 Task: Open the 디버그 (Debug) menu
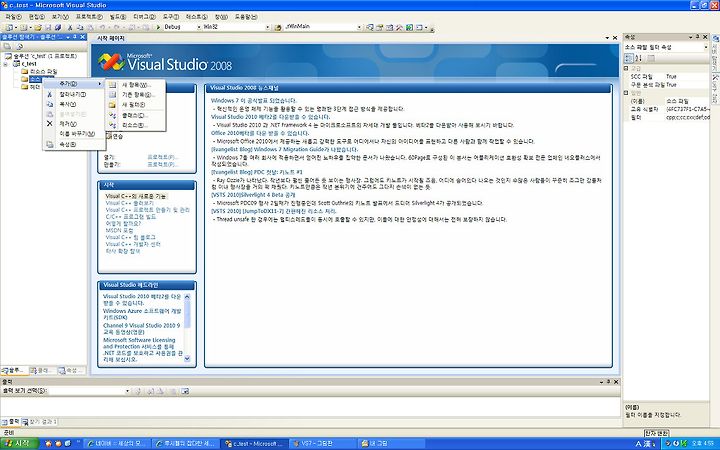pos(144,17)
